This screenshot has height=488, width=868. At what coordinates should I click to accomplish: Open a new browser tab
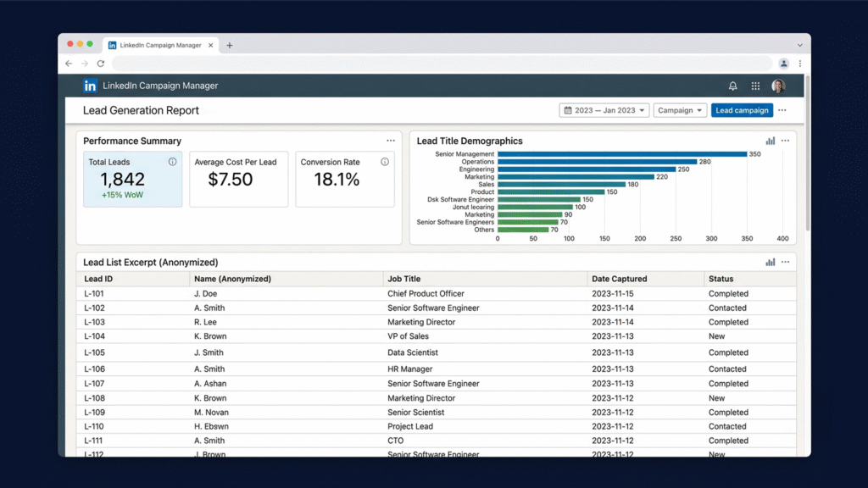229,46
